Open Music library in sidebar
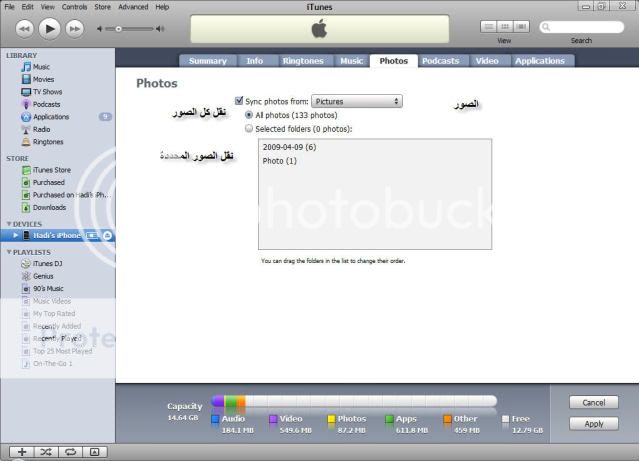Viewport: 639px width, 461px height. pyautogui.click(x=41, y=67)
